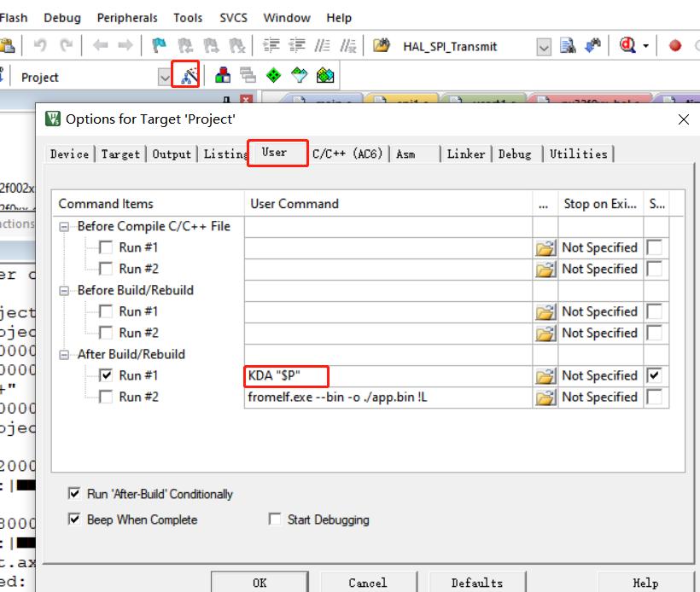Toggle Beep When Complete checkbox
700x592 pixels.
[74, 519]
